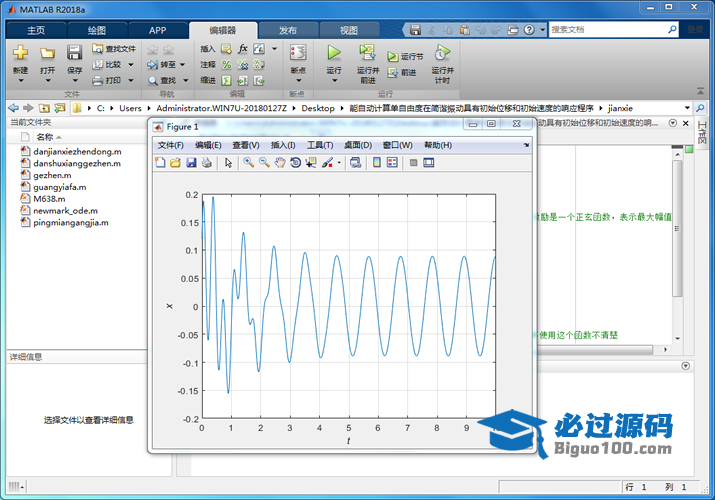
Task: Click show plot tools and dock icon
Action: [429, 162]
